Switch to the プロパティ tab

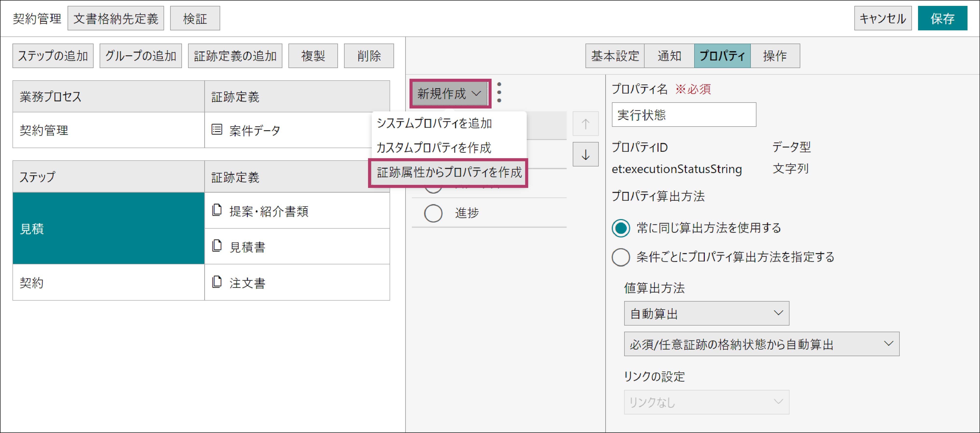pyautogui.click(x=722, y=56)
